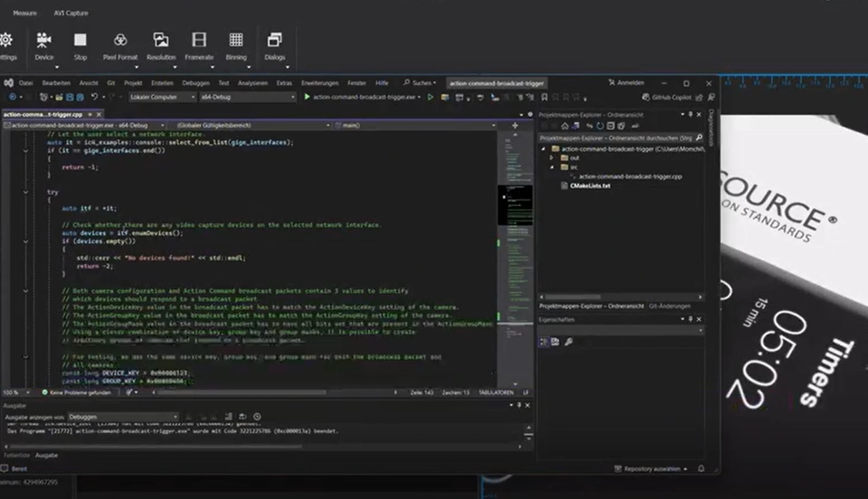Open the Pixel Format tool

click(x=120, y=40)
